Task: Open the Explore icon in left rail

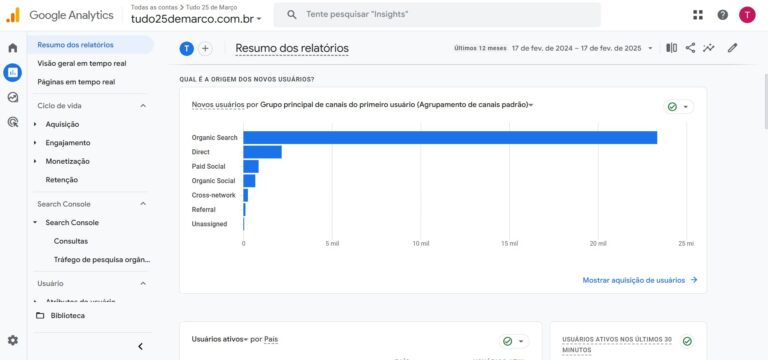Action: 13,97
